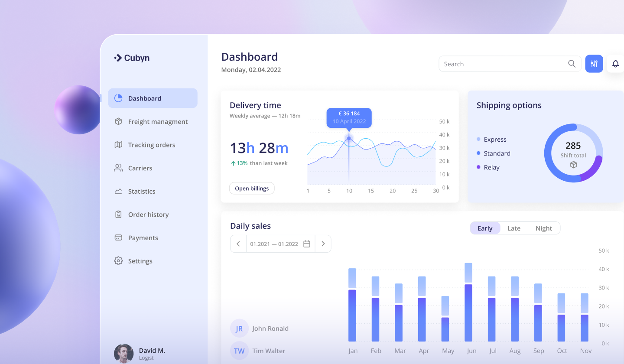Click the Payments card icon
Screen dimensions: 624x364
[x=118, y=237]
